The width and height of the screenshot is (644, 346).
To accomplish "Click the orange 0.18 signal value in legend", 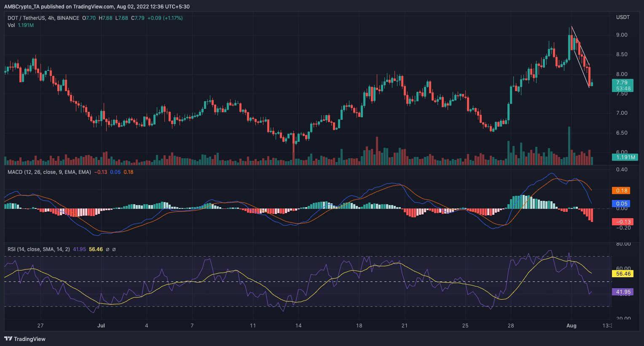I will click(x=129, y=172).
